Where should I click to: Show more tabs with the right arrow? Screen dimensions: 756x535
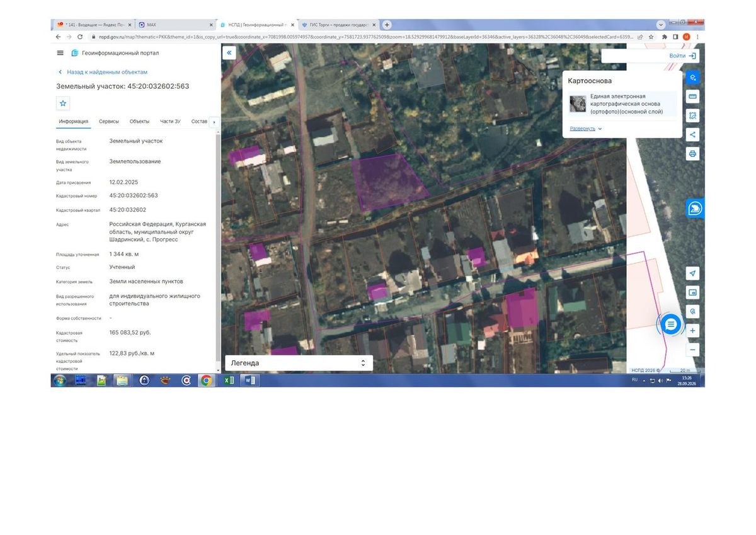tap(214, 122)
